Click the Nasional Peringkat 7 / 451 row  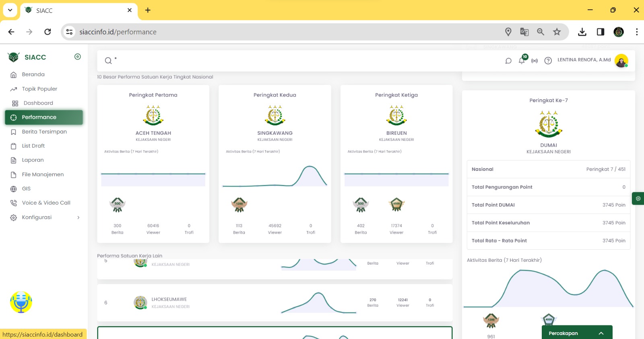click(549, 169)
